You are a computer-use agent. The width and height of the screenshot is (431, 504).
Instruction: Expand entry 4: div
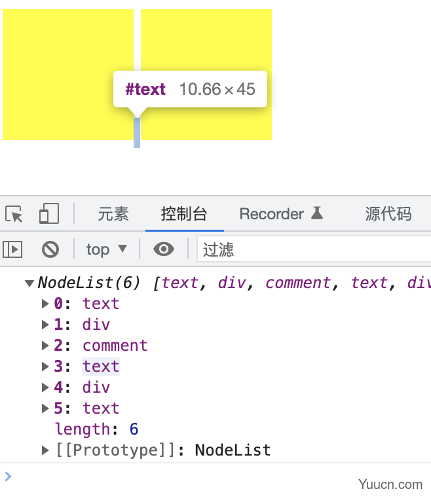[45, 387]
